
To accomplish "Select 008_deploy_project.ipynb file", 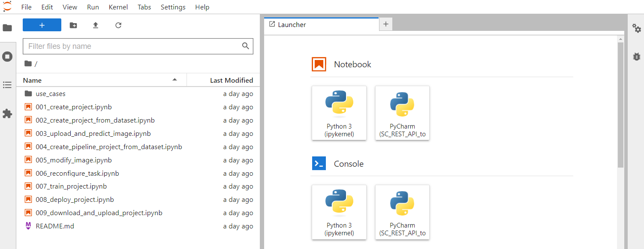I will tap(138, 200).
